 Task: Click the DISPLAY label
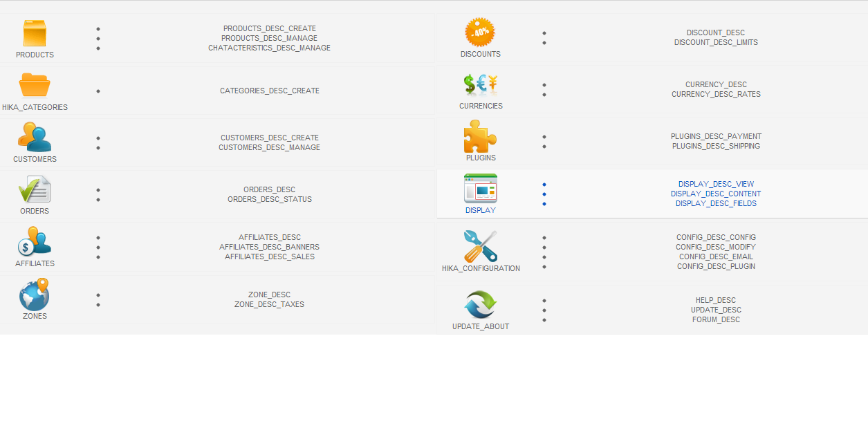481,210
